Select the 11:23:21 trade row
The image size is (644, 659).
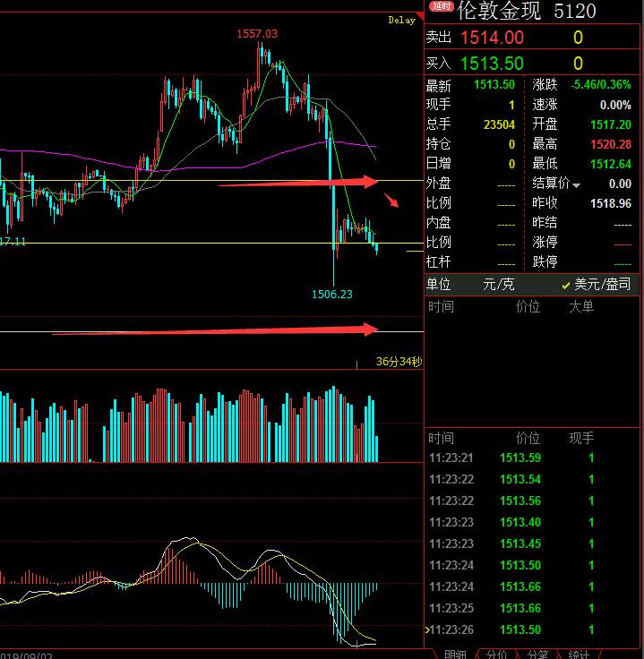click(x=532, y=458)
